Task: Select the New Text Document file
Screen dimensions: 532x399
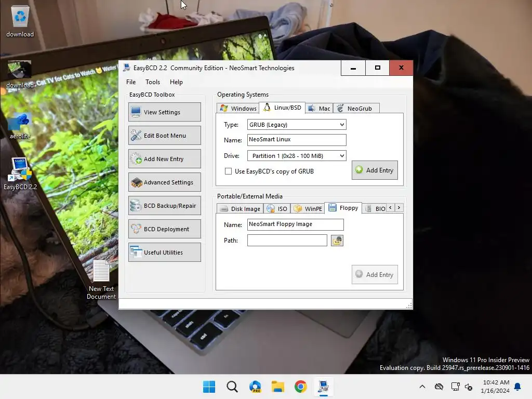Action: pyautogui.click(x=101, y=280)
